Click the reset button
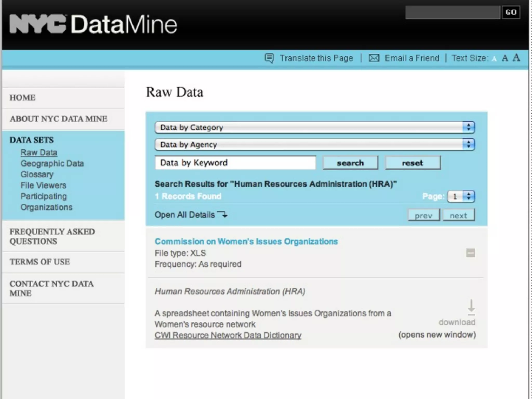This screenshot has height=399, width=532. [413, 163]
